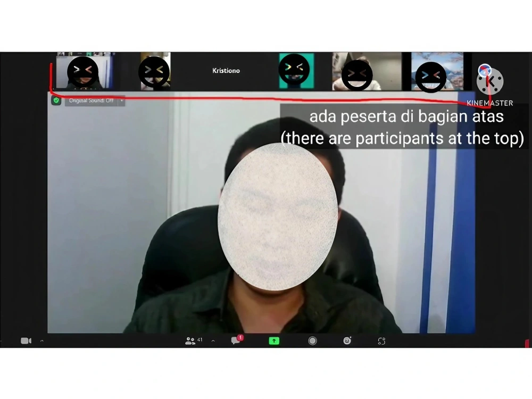
Task: Open the Participants panel icon
Action: point(190,340)
